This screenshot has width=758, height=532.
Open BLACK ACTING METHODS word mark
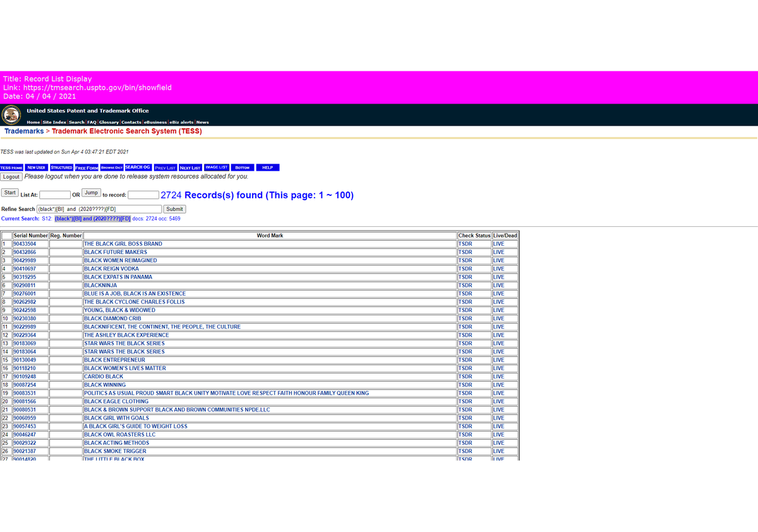(x=117, y=443)
